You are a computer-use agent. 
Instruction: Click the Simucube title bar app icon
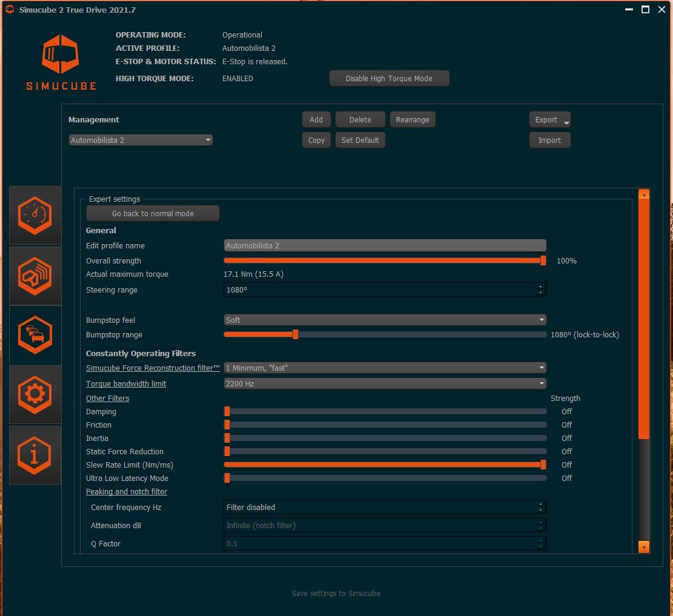(x=10, y=10)
